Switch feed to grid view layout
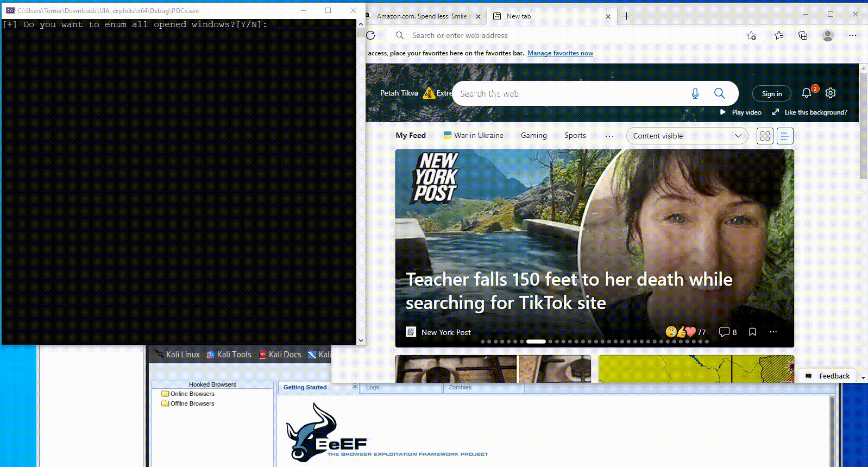 click(765, 136)
